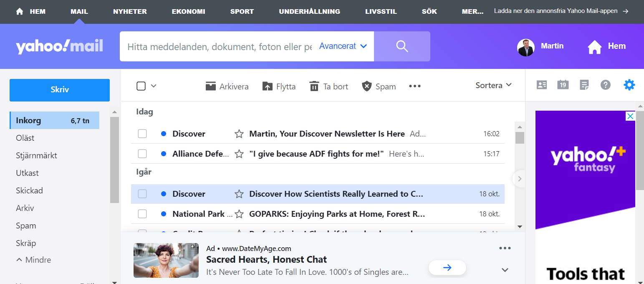Viewport: 644px width, 284px height.
Task: Collapse the folder list with Mindre
Action: click(33, 260)
